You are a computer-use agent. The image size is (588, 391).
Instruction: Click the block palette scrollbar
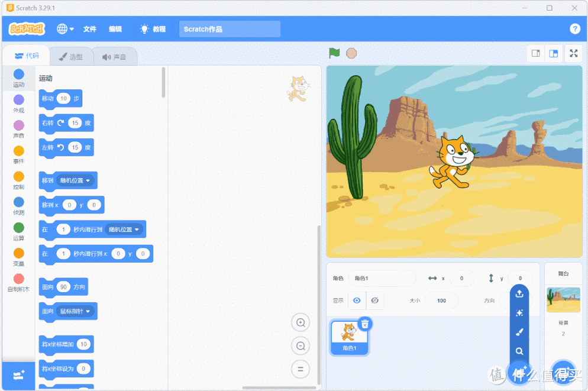coord(163,82)
